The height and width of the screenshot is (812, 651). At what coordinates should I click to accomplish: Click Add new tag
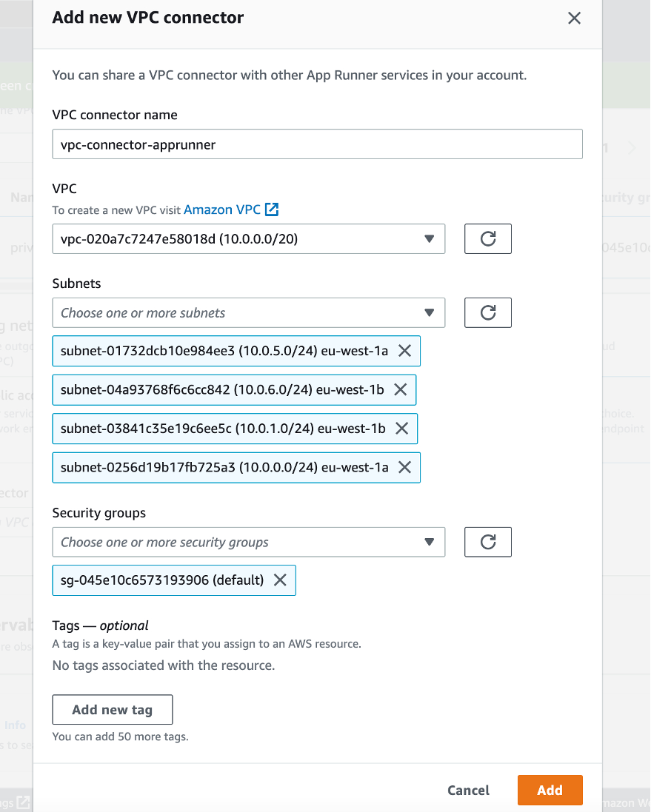click(x=112, y=709)
